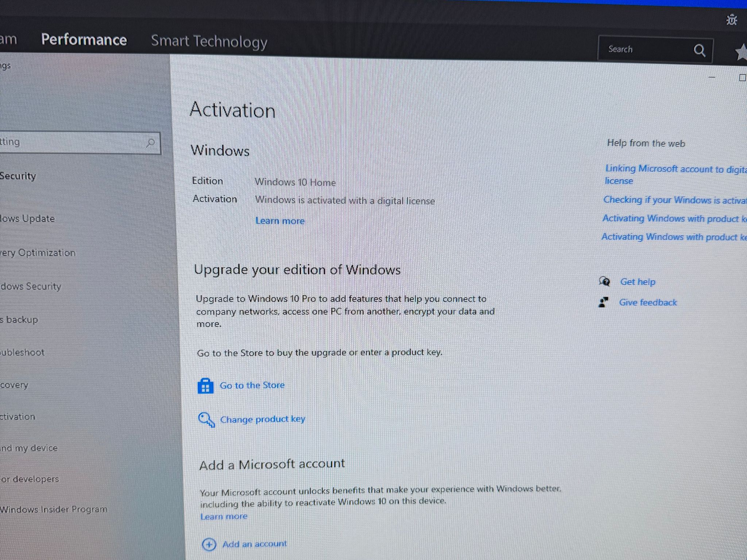Click the settings search magnifier icon in sidebar
The image size is (747, 560).
pos(150,143)
